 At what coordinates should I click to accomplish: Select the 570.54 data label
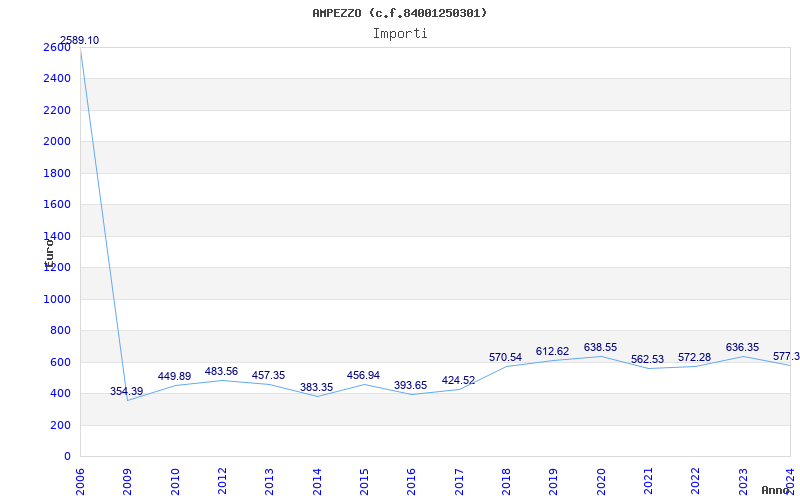505,357
